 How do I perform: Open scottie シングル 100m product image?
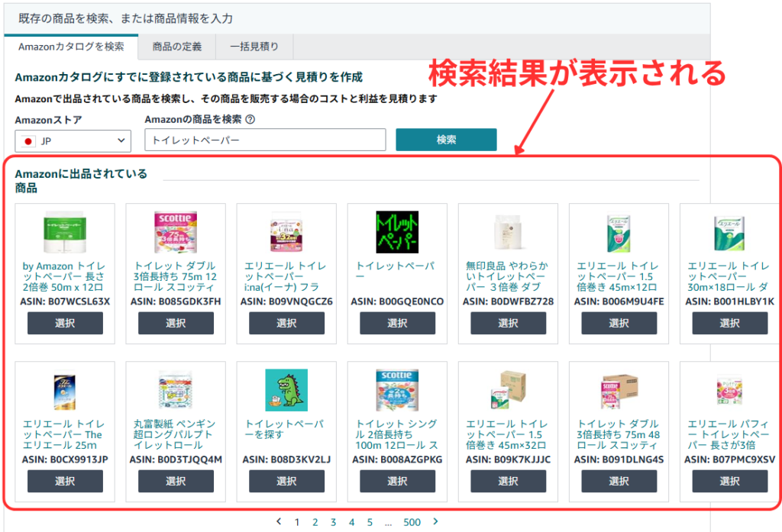(x=397, y=390)
